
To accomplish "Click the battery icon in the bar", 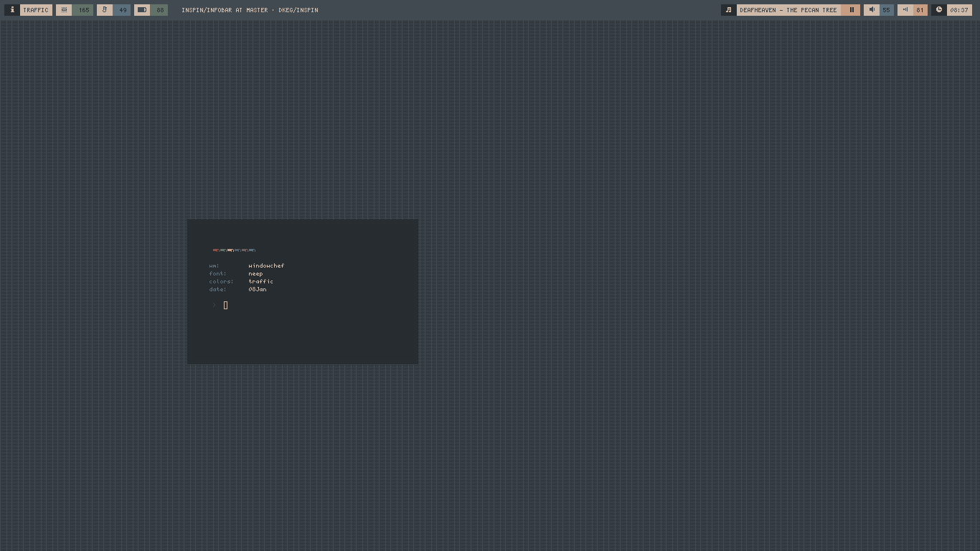I will coord(142,10).
